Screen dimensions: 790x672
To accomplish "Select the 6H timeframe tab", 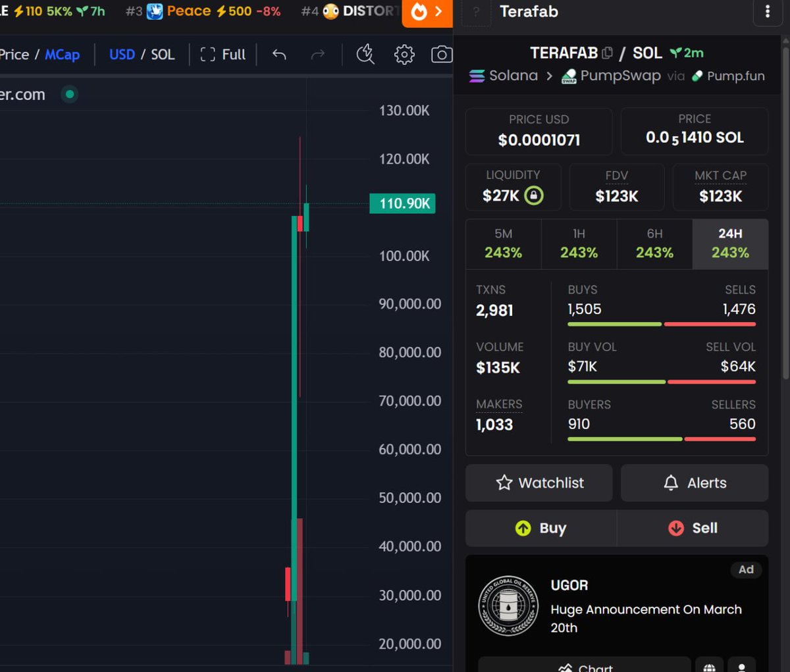I will [x=655, y=244].
